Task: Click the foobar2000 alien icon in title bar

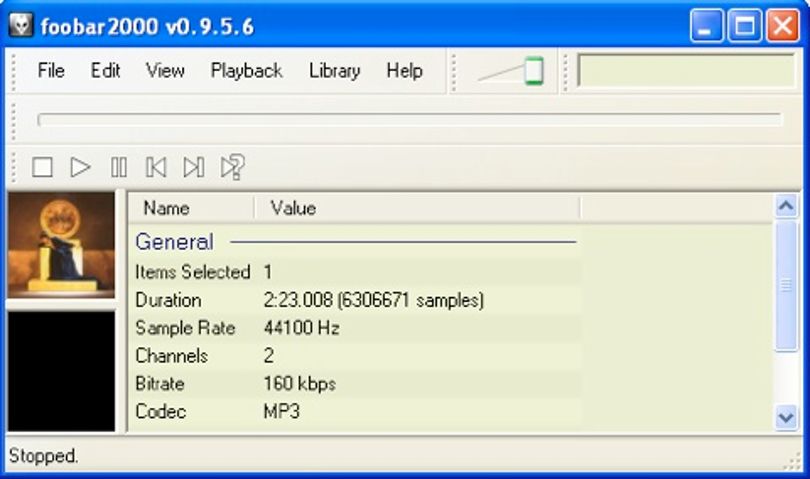Action: [21, 25]
